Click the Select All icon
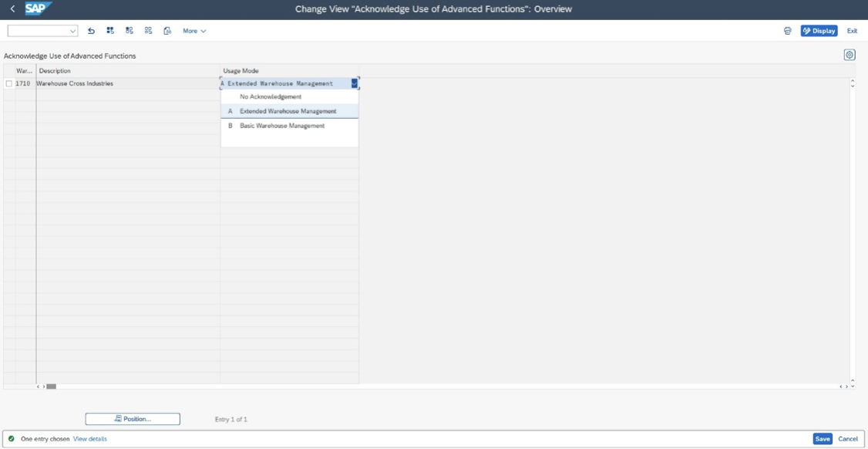Image resolution: width=868 pixels, height=449 pixels. pyautogui.click(x=110, y=30)
